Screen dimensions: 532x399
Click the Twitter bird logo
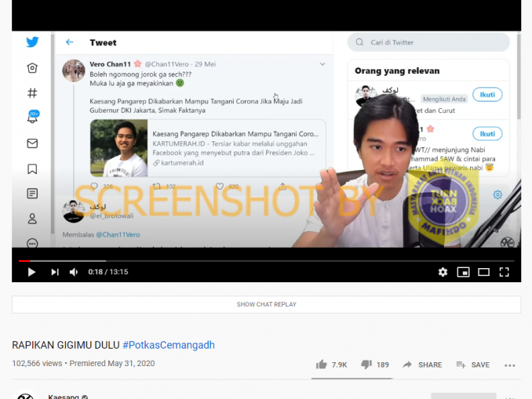coord(32,42)
